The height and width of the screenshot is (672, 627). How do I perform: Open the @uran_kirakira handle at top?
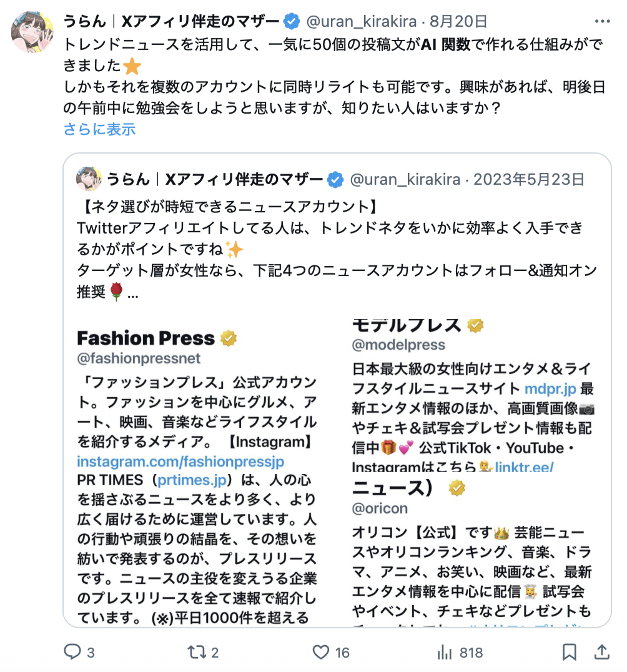point(361,22)
